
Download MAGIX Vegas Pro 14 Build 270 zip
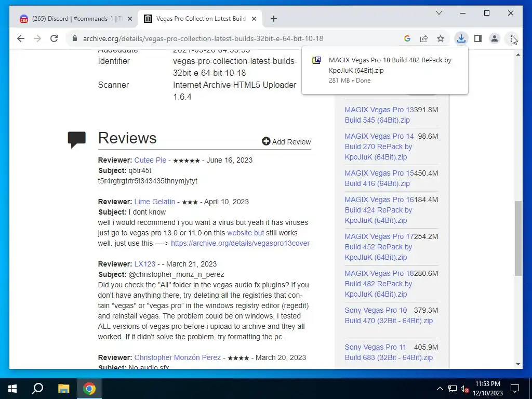pyautogui.click(x=379, y=147)
